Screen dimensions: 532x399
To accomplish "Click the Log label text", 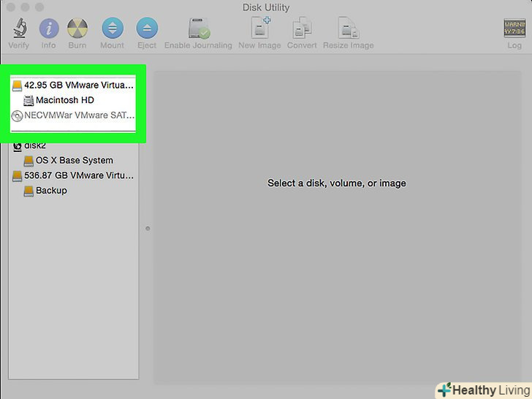I will pyautogui.click(x=514, y=45).
